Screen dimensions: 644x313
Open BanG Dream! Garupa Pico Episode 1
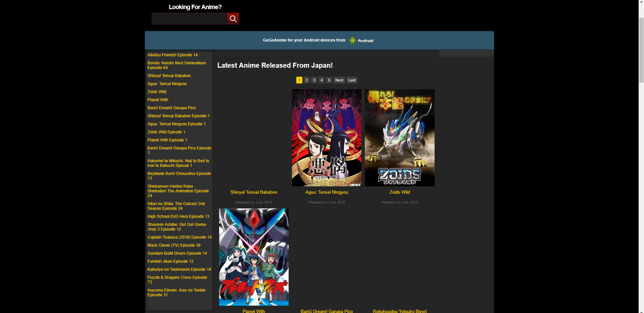click(x=180, y=150)
